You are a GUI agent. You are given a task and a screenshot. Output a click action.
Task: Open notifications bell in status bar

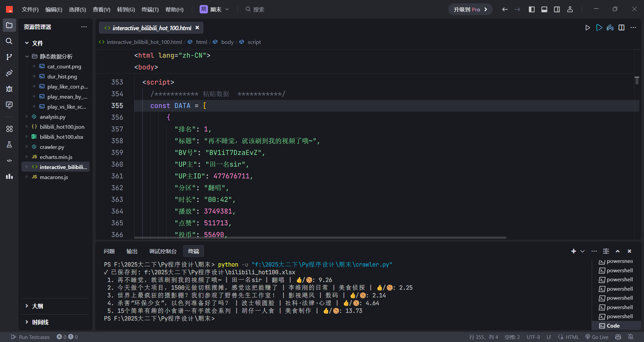(631, 337)
